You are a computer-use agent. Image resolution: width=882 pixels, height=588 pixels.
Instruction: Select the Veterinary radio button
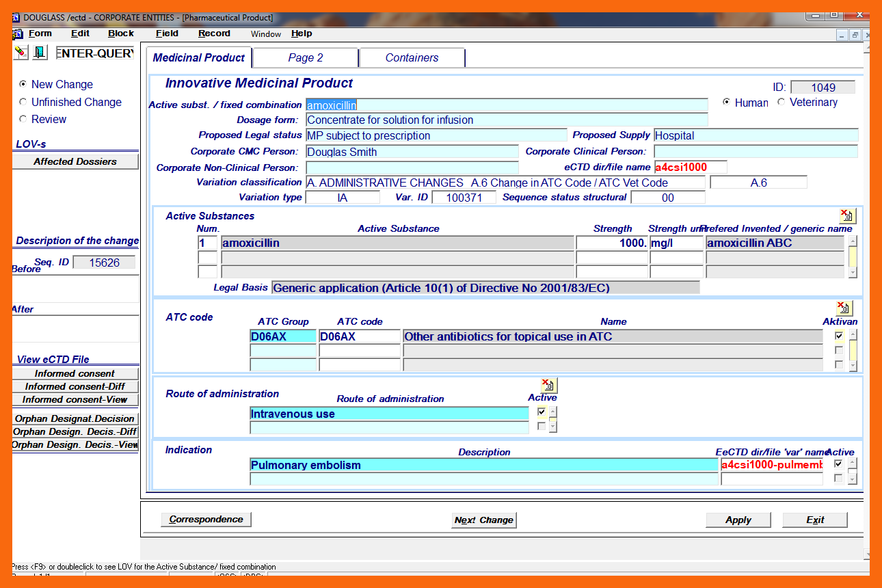[781, 102]
